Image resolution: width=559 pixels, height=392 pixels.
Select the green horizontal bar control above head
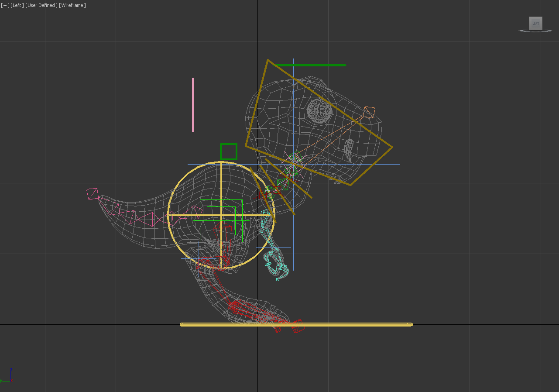310,65
